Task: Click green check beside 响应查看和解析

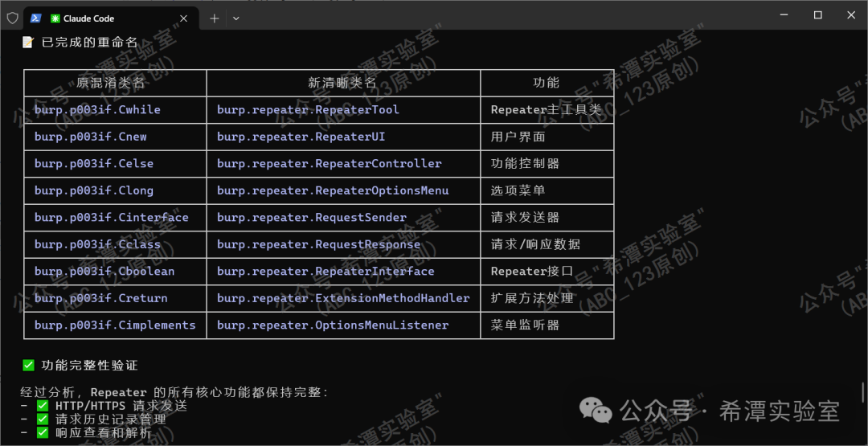Action: tap(43, 432)
